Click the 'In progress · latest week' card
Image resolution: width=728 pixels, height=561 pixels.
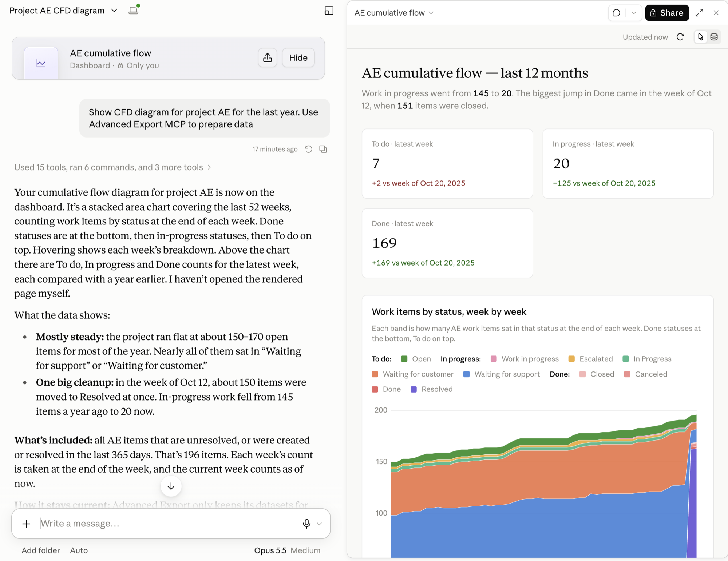628,164
